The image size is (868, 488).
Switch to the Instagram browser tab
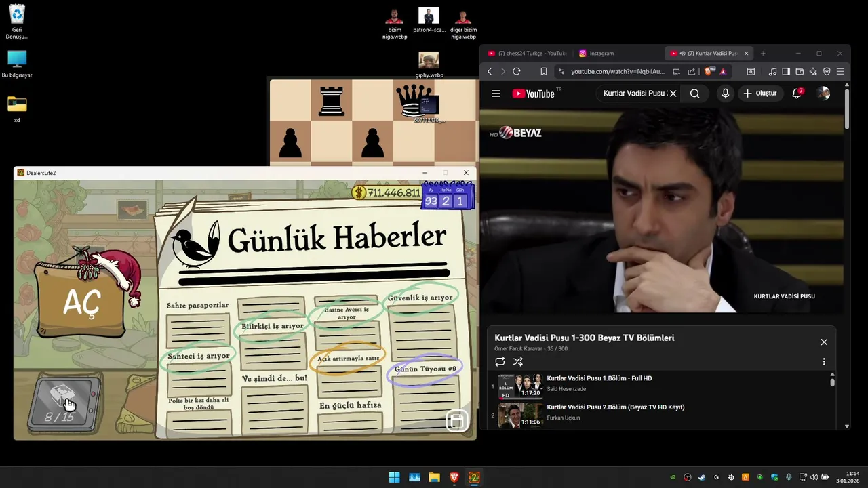click(597, 53)
